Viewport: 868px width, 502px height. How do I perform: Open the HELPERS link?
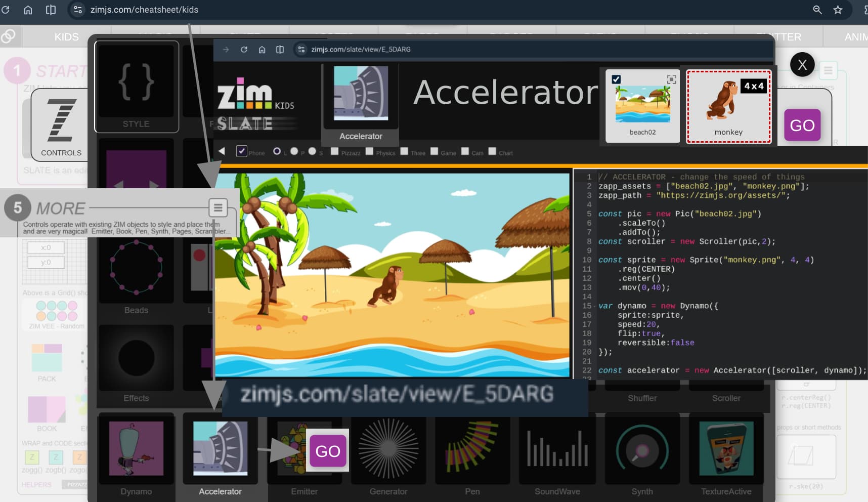pyautogui.click(x=36, y=485)
